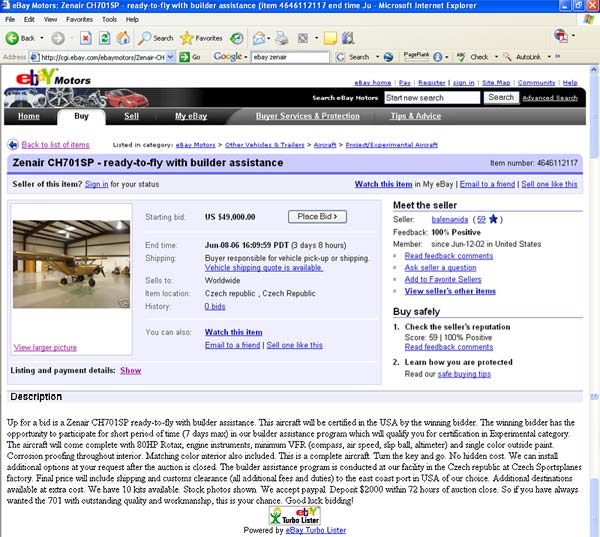The width and height of the screenshot is (600, 537).
Task: Click the Project/Experimental Aircraft category link
Action: click(x=391, y=145)
